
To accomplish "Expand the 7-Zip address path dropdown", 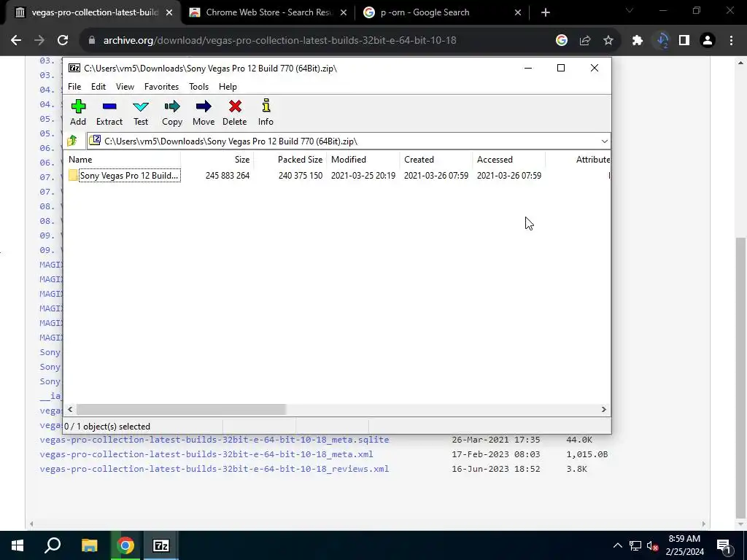I will pos(604,141).
